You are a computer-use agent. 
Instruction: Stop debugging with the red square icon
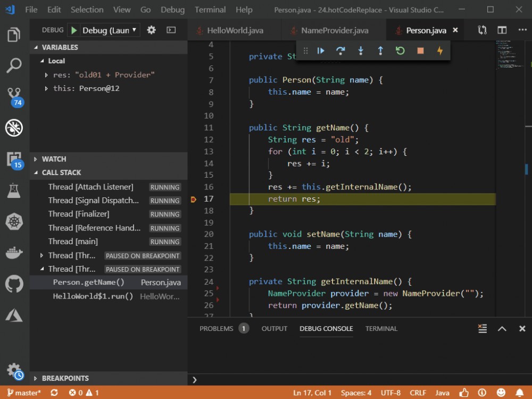(x=420, y=51)
